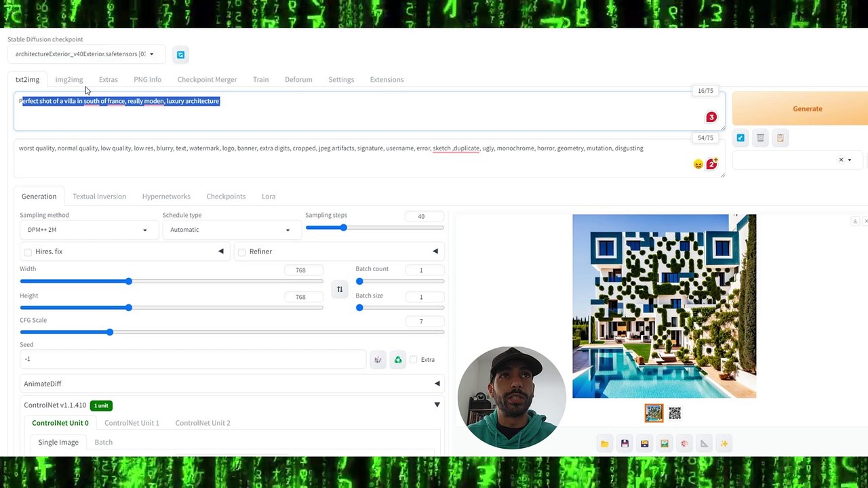
Task: Click the red badge numbered 3 in prompt
Action: point(711,117)
